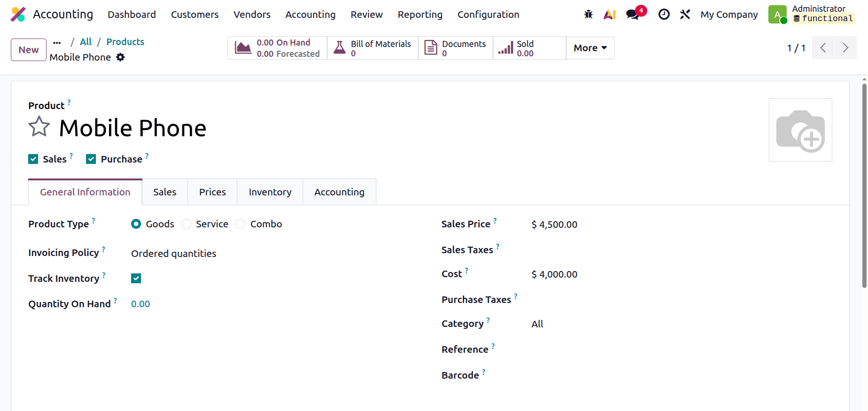Click the Mobile Phone product name field
The image size is (868, 411).
point(133,128)
